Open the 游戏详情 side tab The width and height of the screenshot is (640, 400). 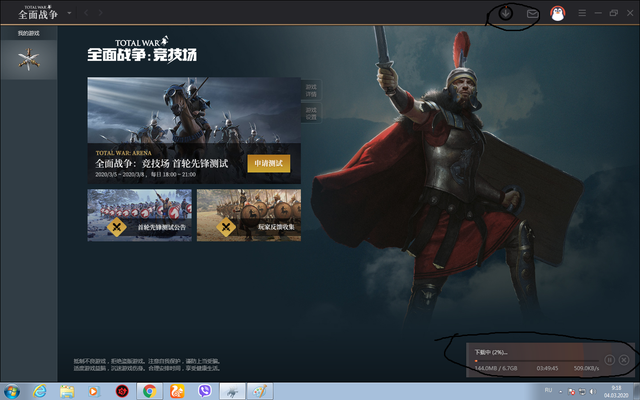click(x=311, y=90)
